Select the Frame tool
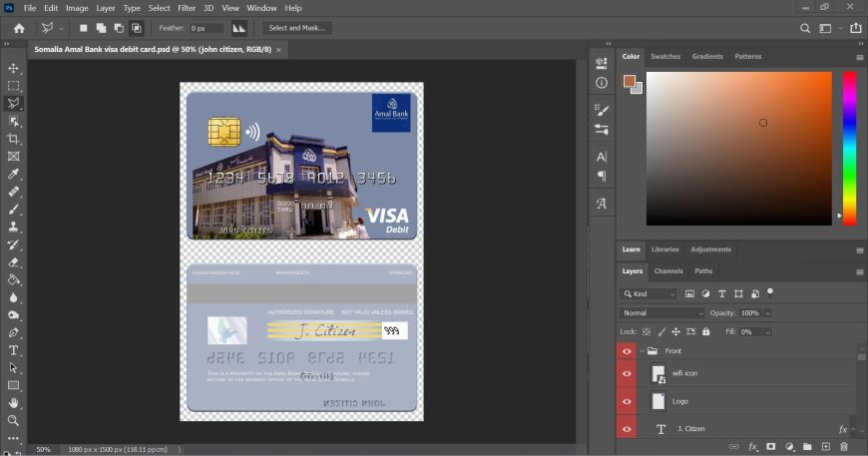Screen dimensions: 868x456 pyautogui.click(x=13, y=157)
